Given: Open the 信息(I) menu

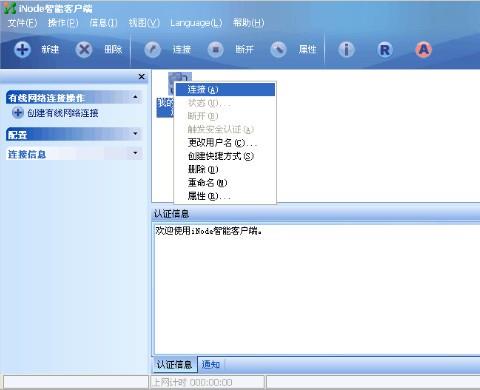Looking at the screenshot, I should tap(103, 23).
